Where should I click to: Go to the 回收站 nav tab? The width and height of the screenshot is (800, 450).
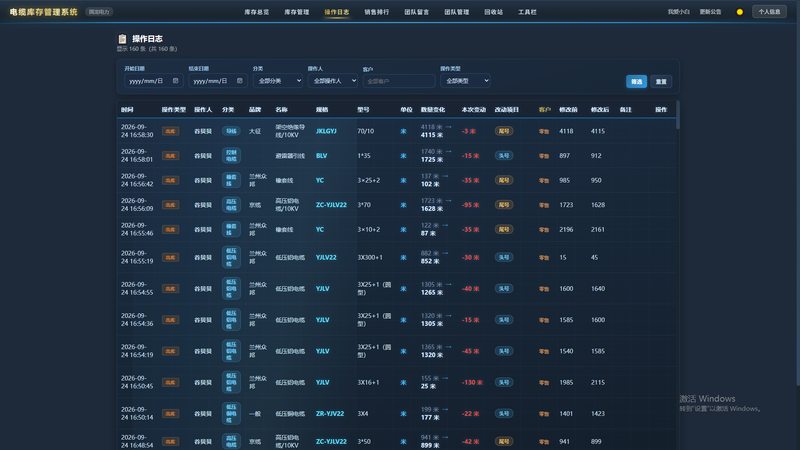(x=493, y=12)
